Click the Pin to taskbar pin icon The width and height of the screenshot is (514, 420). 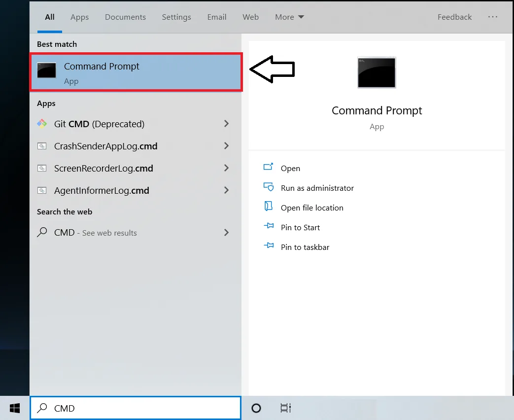[x=269, y=245]
